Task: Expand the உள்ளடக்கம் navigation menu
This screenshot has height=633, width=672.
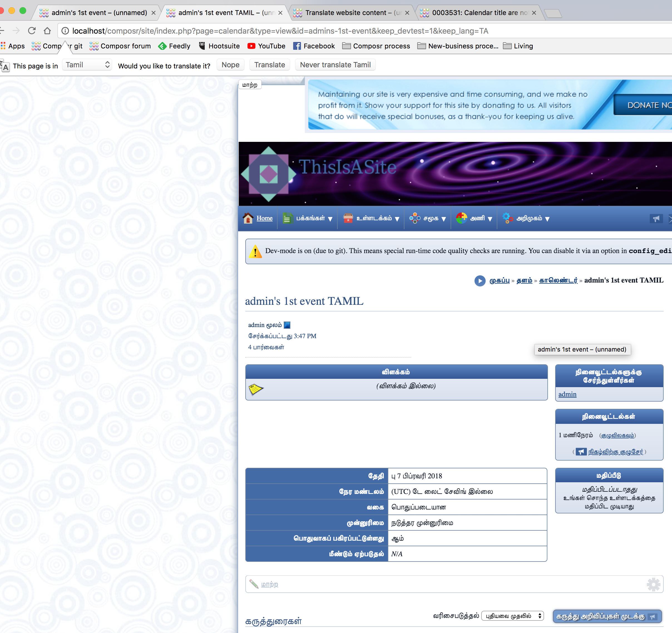Action: coord(371,219)
